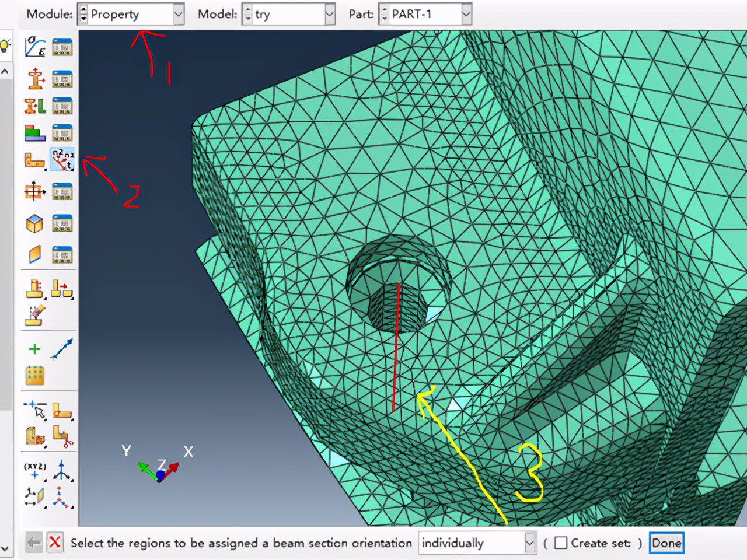Open the Model dropdown showing try
The height and width of the screenshot is (560, 747).
coord(329,15)
